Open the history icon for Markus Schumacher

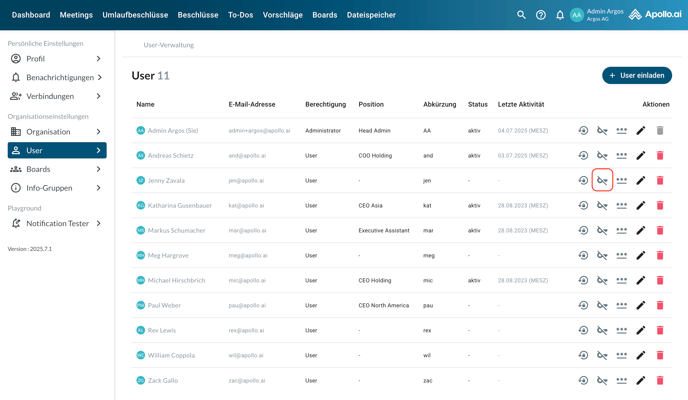tap(583, 231)
